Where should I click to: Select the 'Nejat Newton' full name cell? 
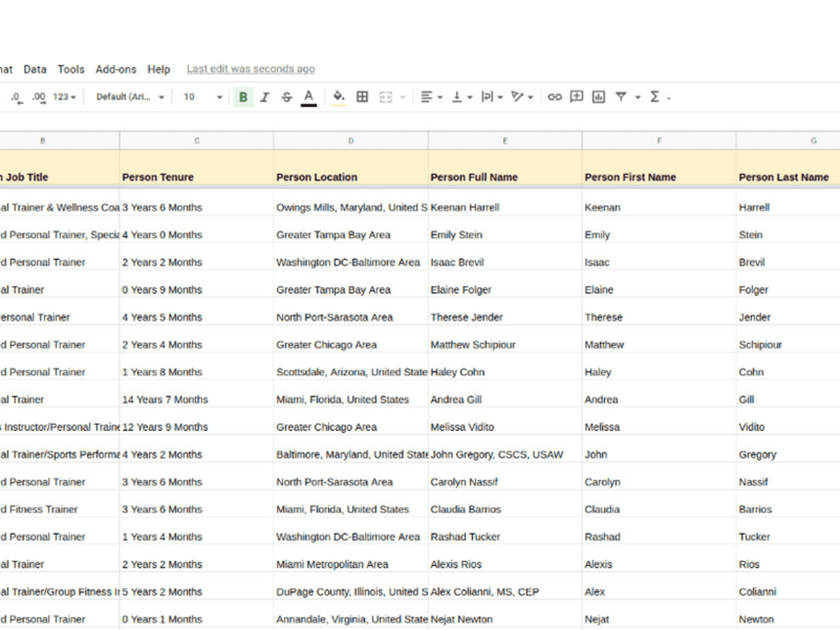505,614
